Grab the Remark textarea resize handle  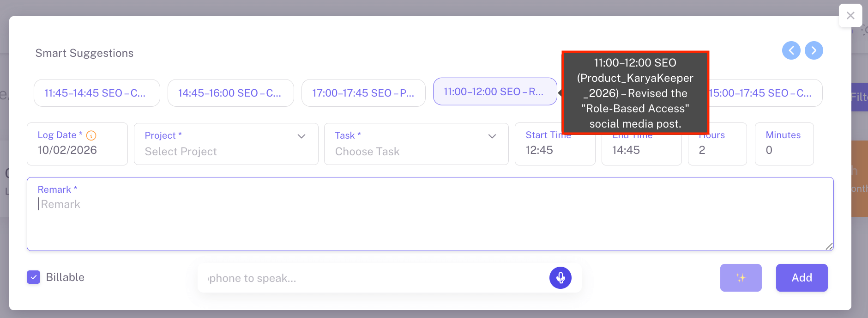[829, 246]
